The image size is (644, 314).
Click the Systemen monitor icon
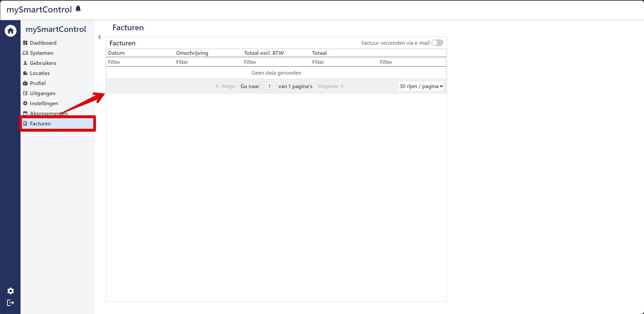tap(25, 53)
